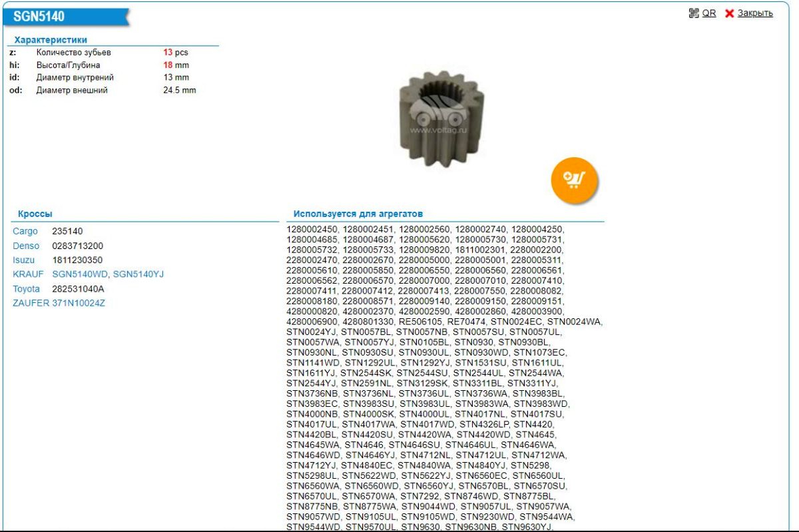Open KRAUF part SGN5140WD
The image size is (799, 532).
tap(81, 274)
